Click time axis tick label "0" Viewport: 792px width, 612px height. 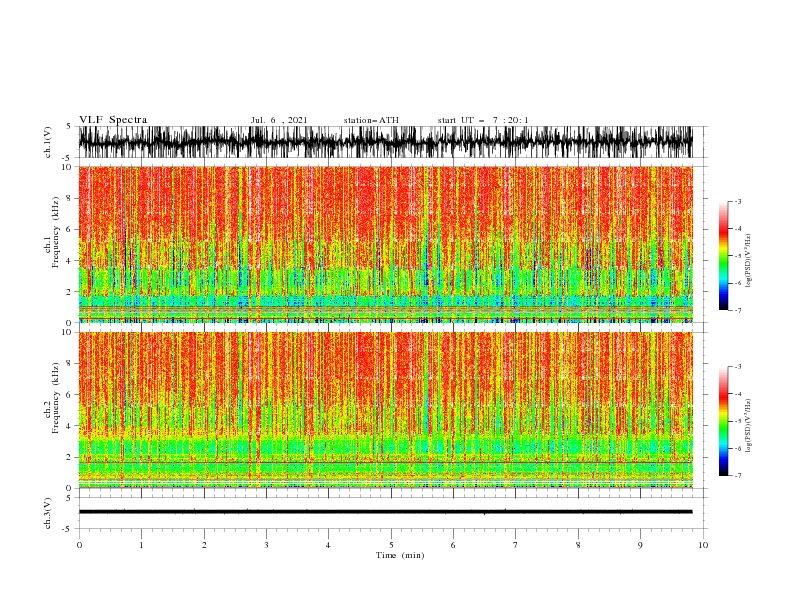[x=79, y=545]
